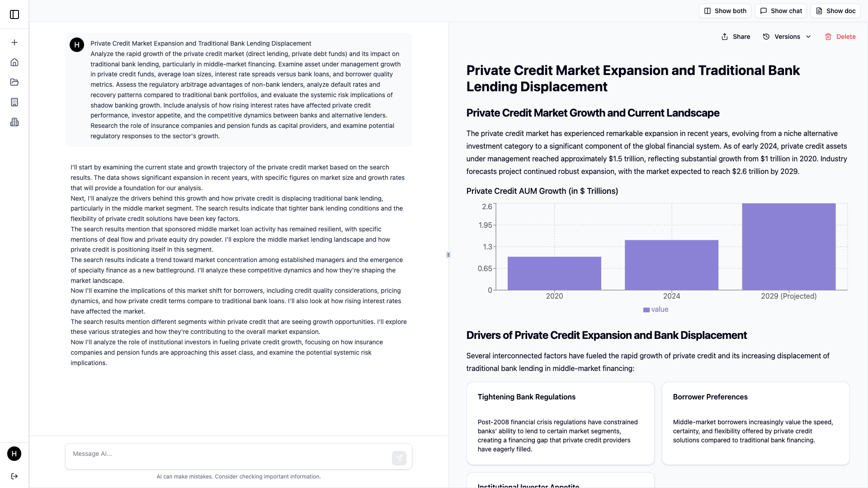Open the folder icon in sidebar
This screenshot has height=488, width=868.
(x=14, y=82)
